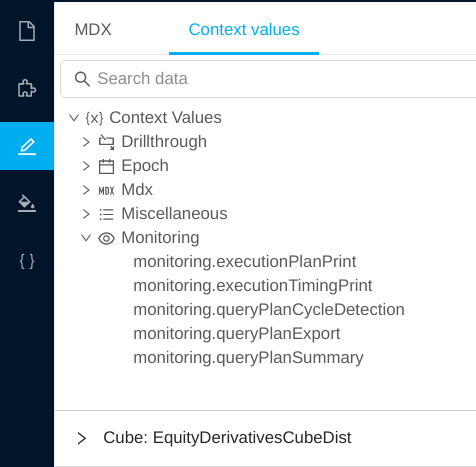Viewport: 476px width, 467px height.
Task: Select the Context values tab
Action: point(244,29)
